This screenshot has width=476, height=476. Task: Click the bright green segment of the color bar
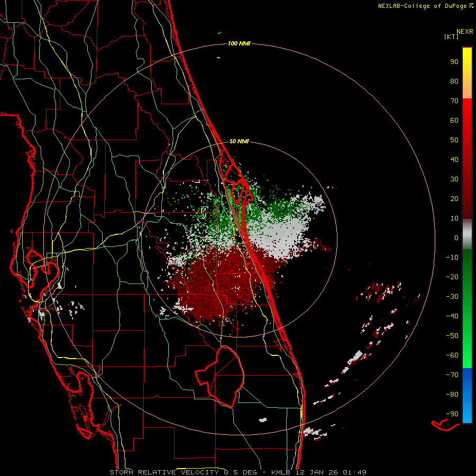click(x=467, y=309)
